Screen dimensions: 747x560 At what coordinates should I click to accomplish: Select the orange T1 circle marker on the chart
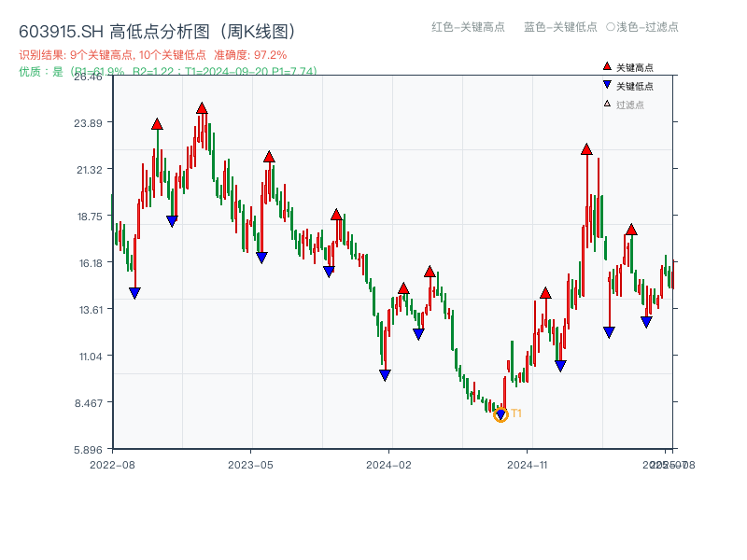(501, 413)
